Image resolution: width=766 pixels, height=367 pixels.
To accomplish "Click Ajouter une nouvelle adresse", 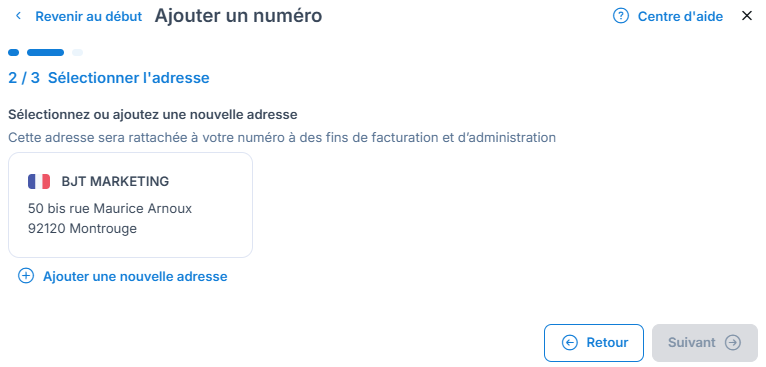I will click(x=135, y=277).
